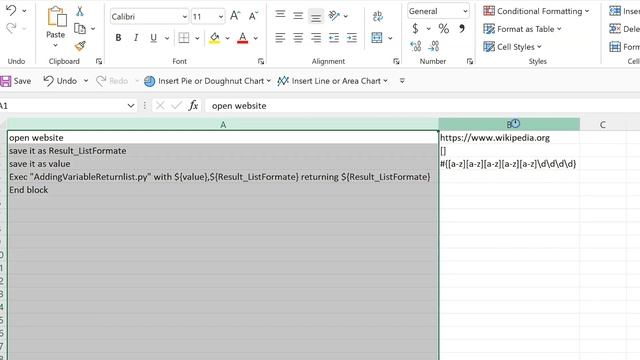Viewport: 640px width, 360px height.
Task: Increase font size with larger A icon
Action: [235, 16]
